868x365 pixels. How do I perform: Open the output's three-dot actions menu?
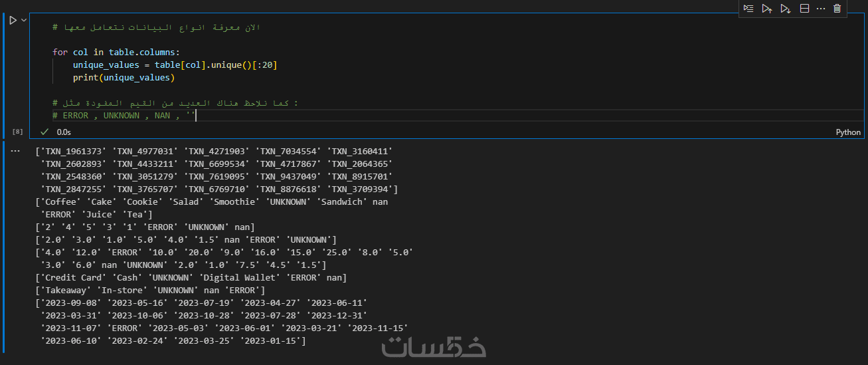tap(16, 151)
